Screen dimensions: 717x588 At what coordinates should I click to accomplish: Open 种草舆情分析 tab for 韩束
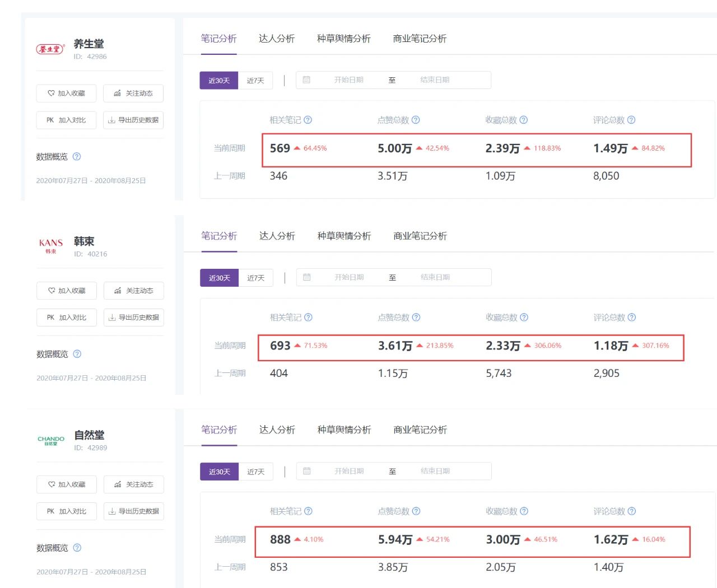(344, 236)
